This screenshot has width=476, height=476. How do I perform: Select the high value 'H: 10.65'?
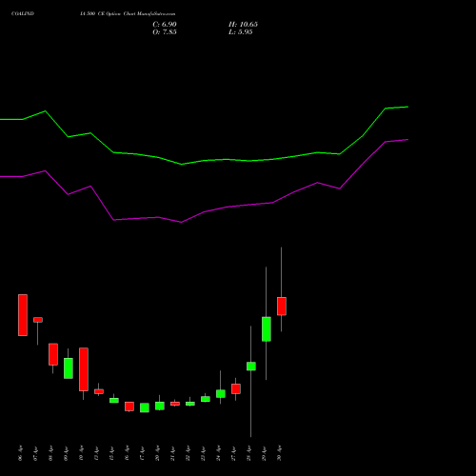pyautogui.click(x=243, y=25)
